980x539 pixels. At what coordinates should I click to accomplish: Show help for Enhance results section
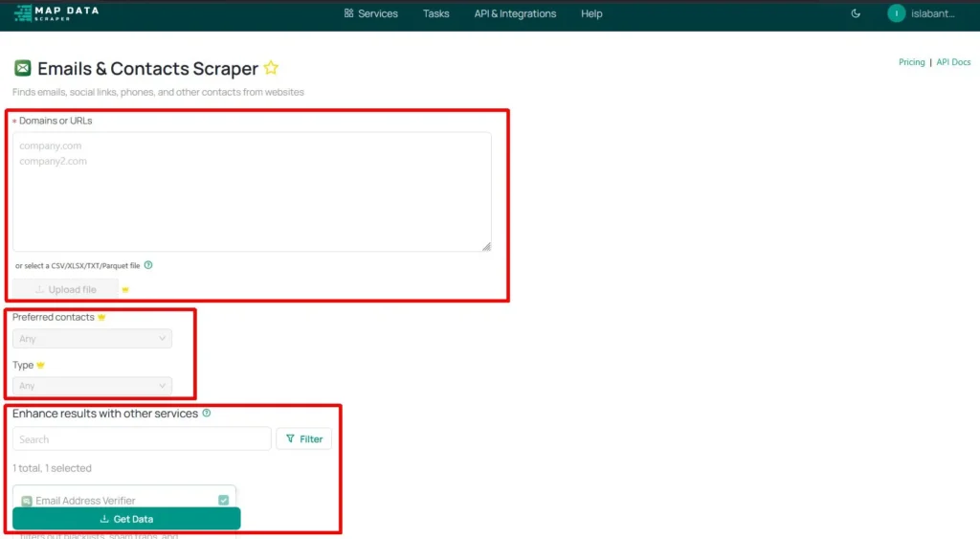tap(207, 414)
